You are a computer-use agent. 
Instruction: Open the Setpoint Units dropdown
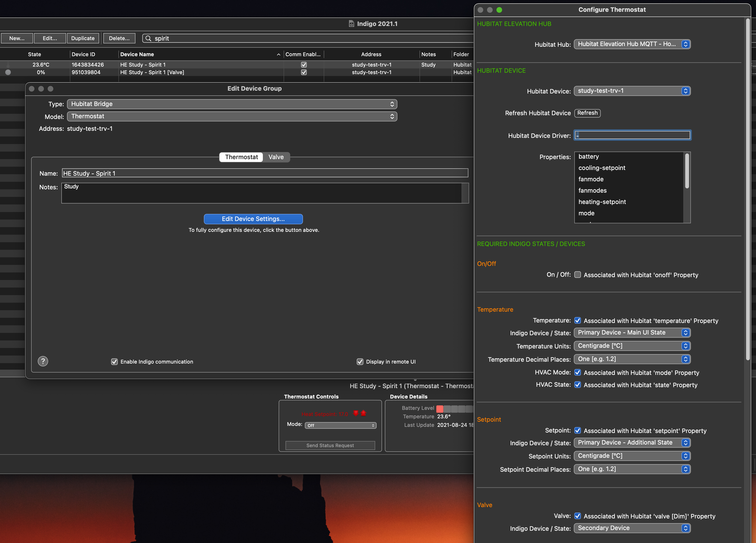[632, 456]
